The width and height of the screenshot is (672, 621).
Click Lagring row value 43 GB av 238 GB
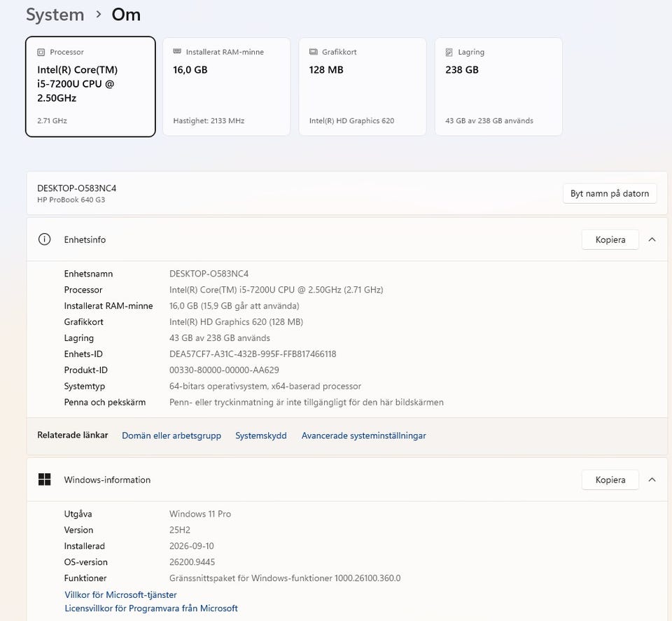[x=219, y=337]
